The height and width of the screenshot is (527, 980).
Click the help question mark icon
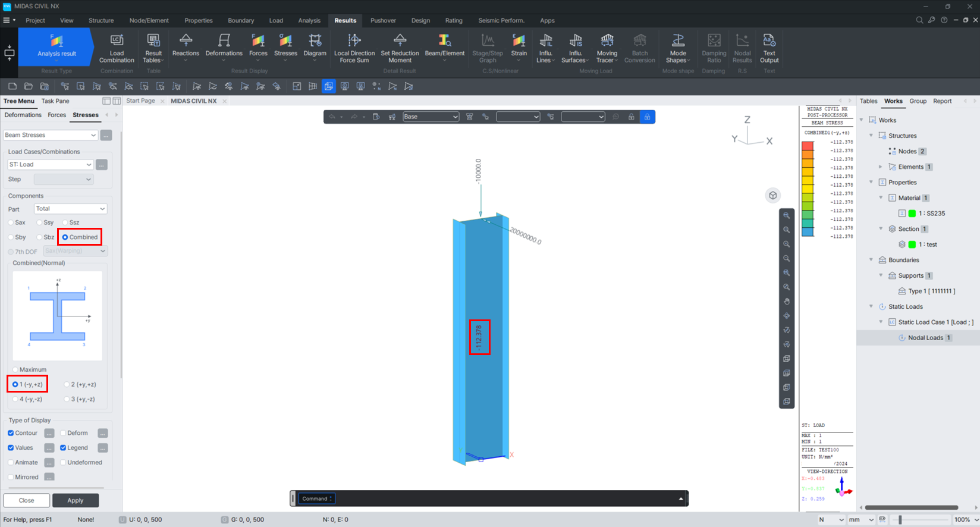944,20
